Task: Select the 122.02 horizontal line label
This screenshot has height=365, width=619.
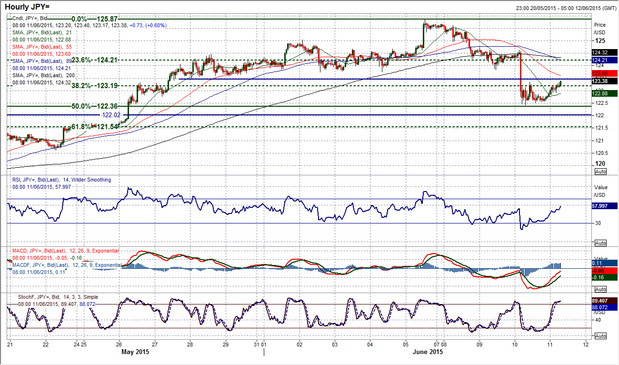Action: point(111,115)
